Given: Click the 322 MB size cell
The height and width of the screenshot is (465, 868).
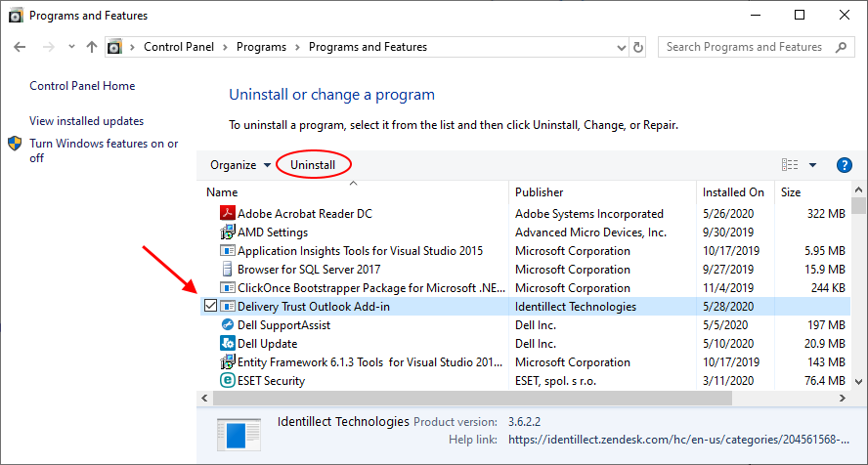Looking at the screenshot, I should pos(826,213).
